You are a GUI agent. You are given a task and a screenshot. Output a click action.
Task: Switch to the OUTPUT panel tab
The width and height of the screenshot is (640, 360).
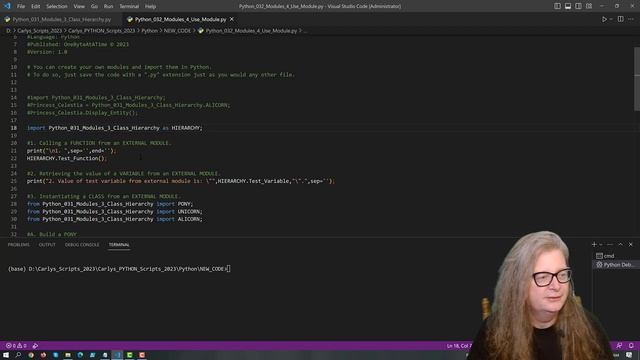pyautogui.click(x=47, y=244)
